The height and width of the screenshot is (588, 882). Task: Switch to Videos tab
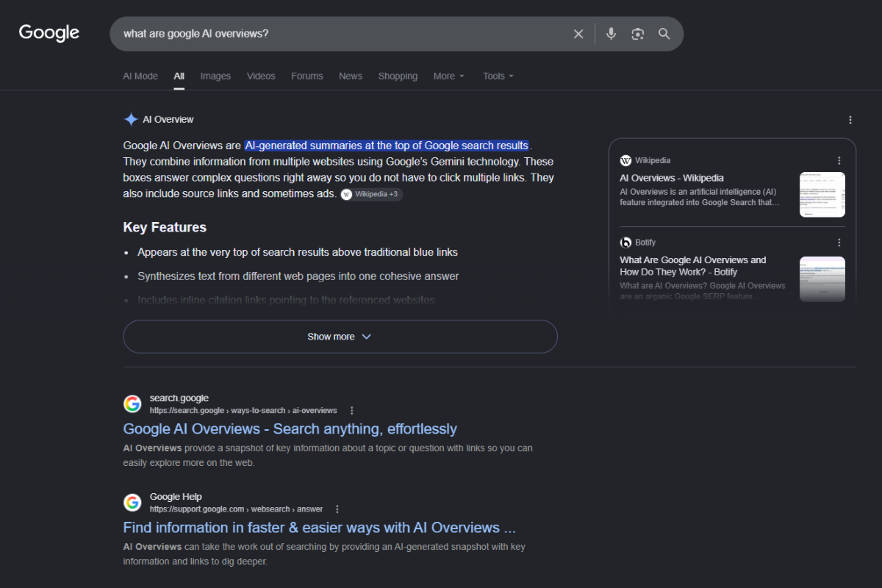click(261, 76)
